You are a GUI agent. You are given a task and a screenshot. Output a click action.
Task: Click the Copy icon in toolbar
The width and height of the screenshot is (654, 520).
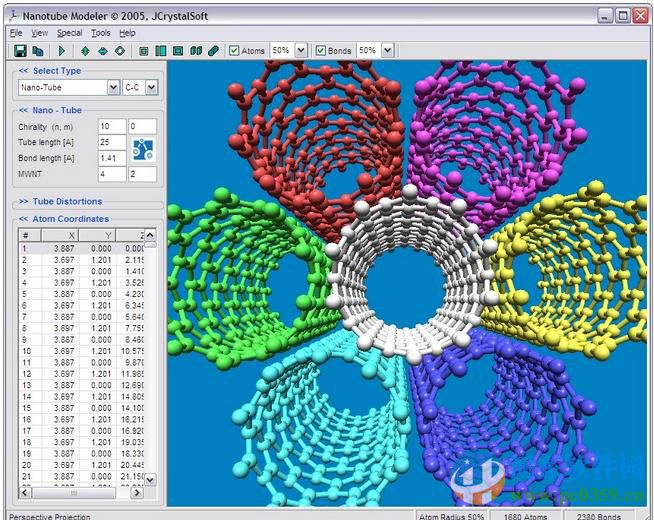(x=38, y=51)
